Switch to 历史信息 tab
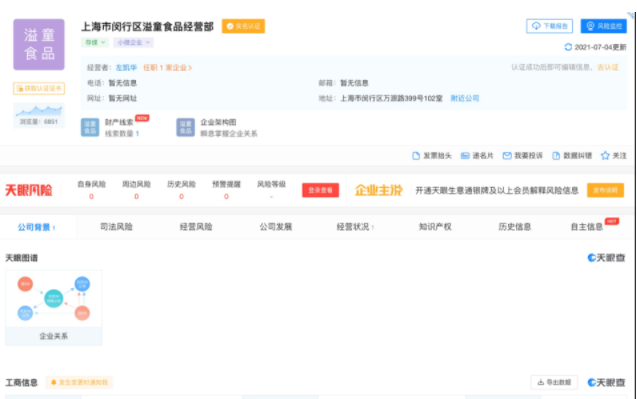 515,227
